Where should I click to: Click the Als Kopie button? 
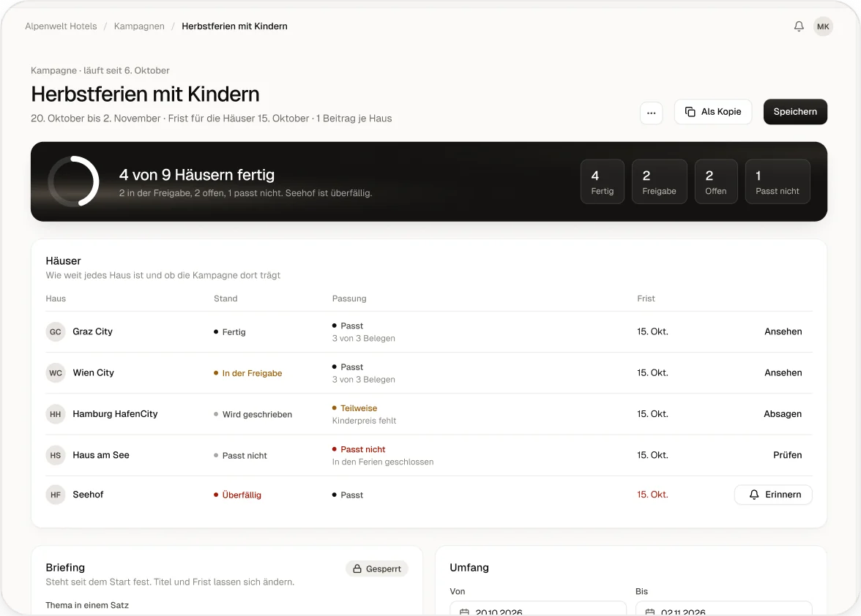click(x=713, y=112)
